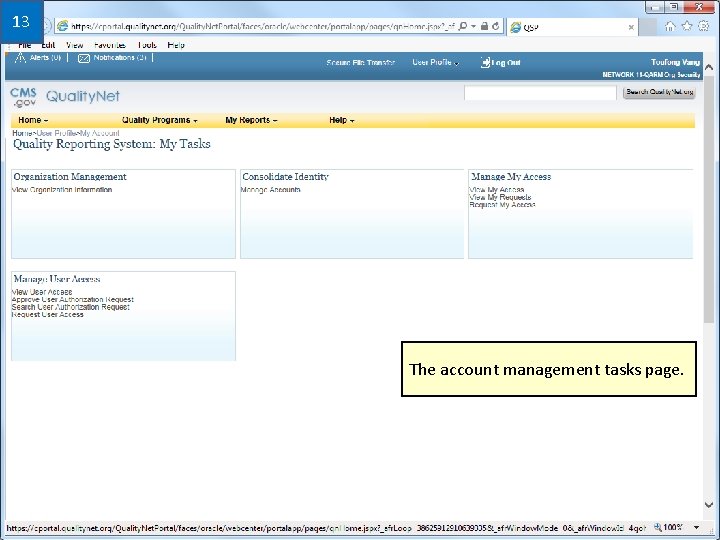The width and height of the screenshot is (720, 540).
Task: Click View My Access link
Action: click(x=496, y=190)
